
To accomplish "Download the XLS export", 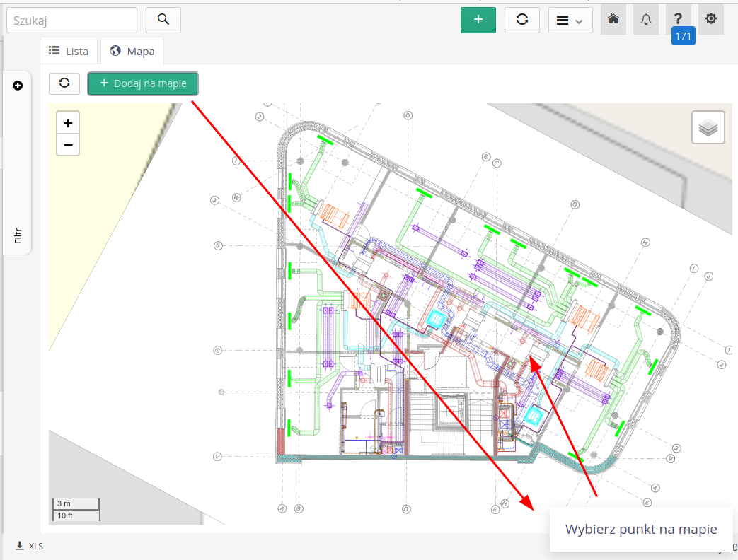I will click(30, 546).
